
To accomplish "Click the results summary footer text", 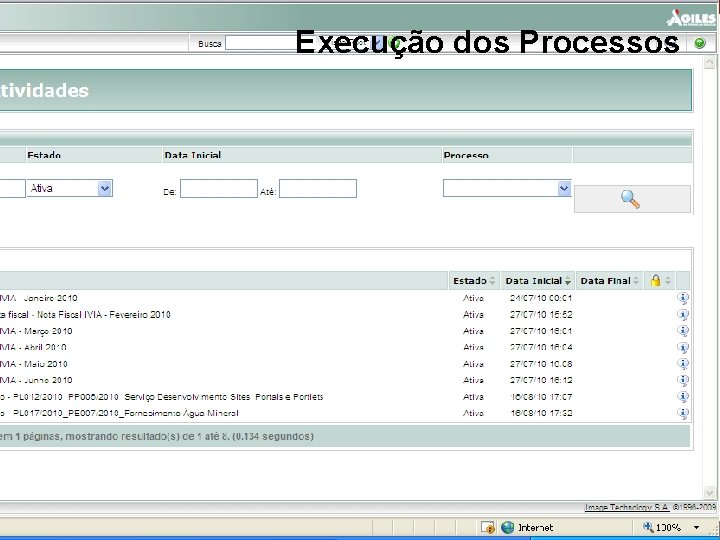I will pyautogui.click(x=156, y=436).
